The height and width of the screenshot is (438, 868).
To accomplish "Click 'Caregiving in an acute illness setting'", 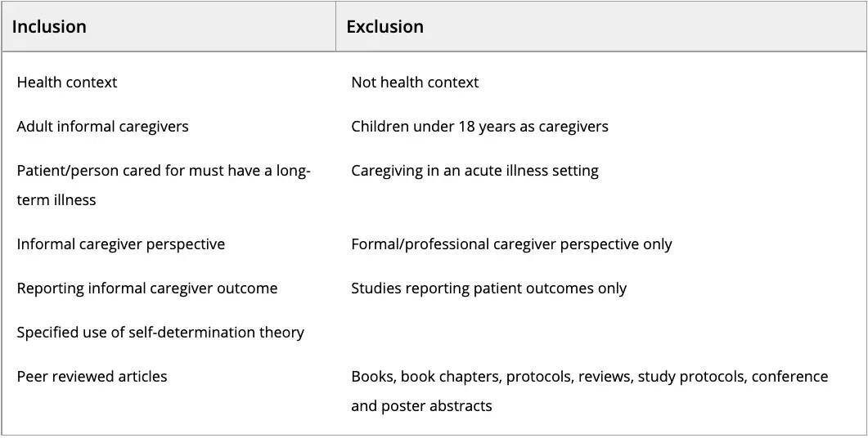I will (474, 170).
